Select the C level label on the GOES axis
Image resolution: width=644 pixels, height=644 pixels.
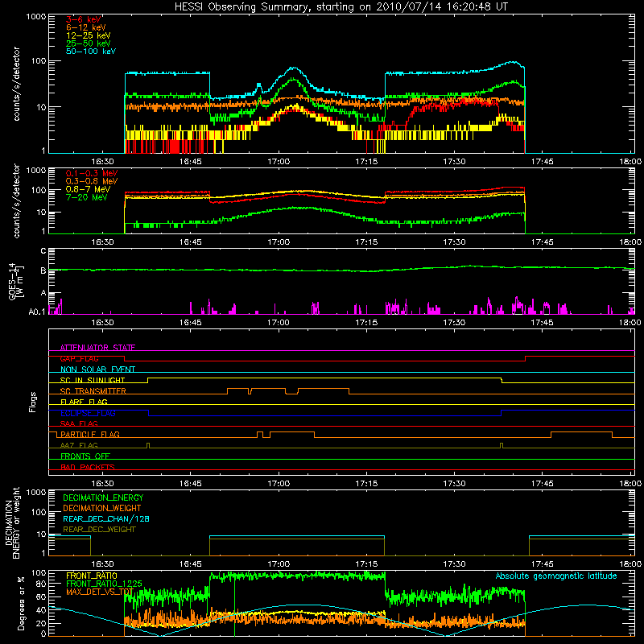point(43,251)
